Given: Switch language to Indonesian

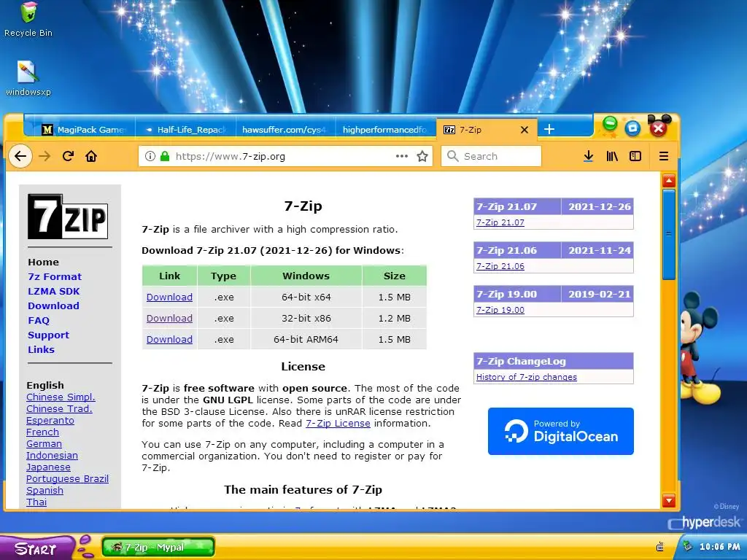Looking at the screenshot, I should click(52, 455).
